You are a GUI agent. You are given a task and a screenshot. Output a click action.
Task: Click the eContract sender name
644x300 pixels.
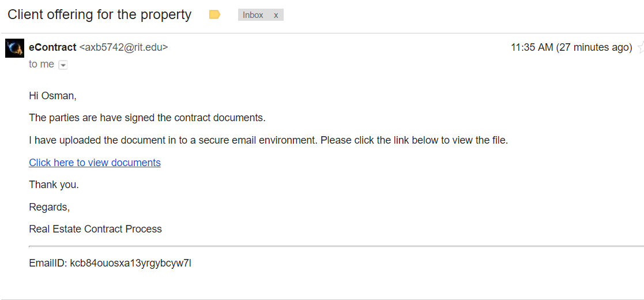tap(52, 47)
